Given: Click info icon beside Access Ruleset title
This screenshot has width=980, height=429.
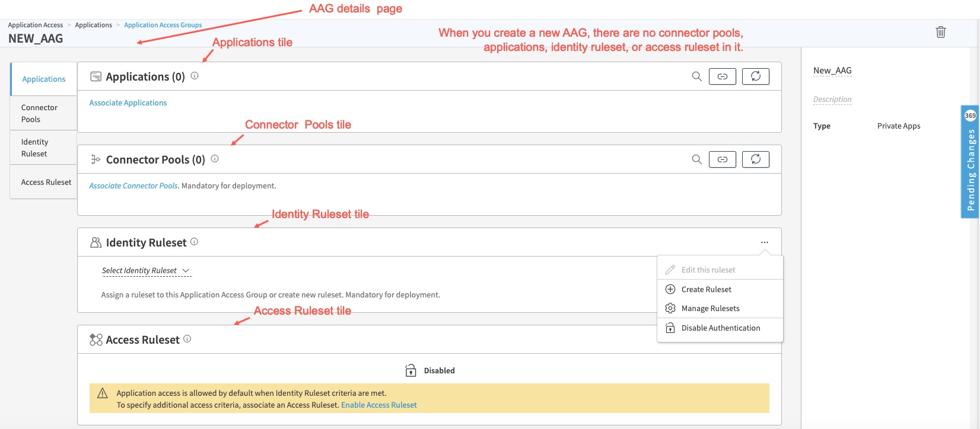Looking at the screenshot, I should (187, 339).
